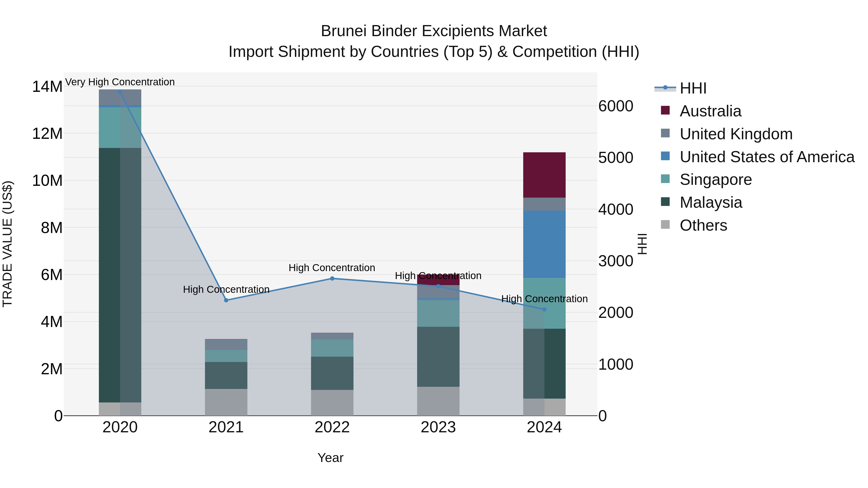The image size is (868, 488).
Task: Click the Malaysia segment of the 2022 bar
Action: [332, 373]
